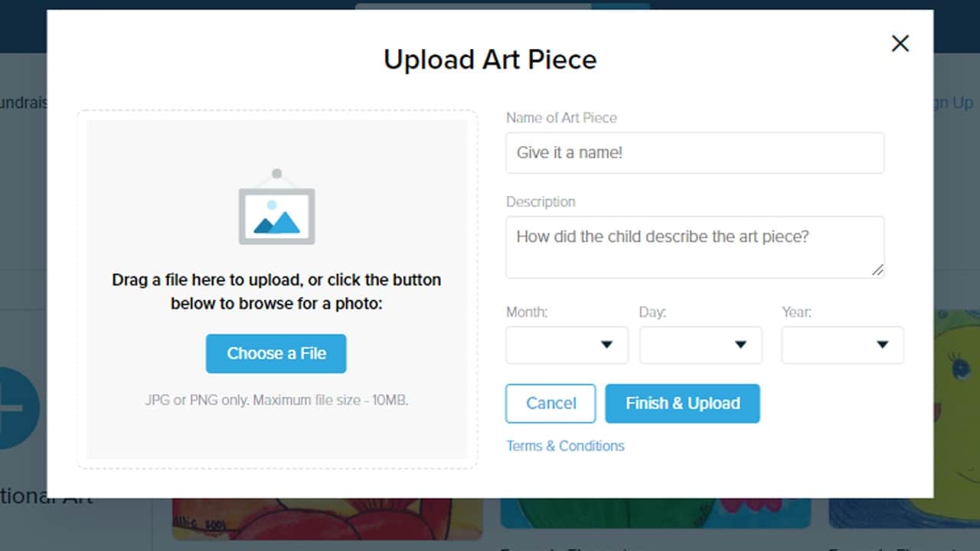Open the Terms & Conditions link
The width and height of the screenshot is (980, 551).
tap(565, 446)
